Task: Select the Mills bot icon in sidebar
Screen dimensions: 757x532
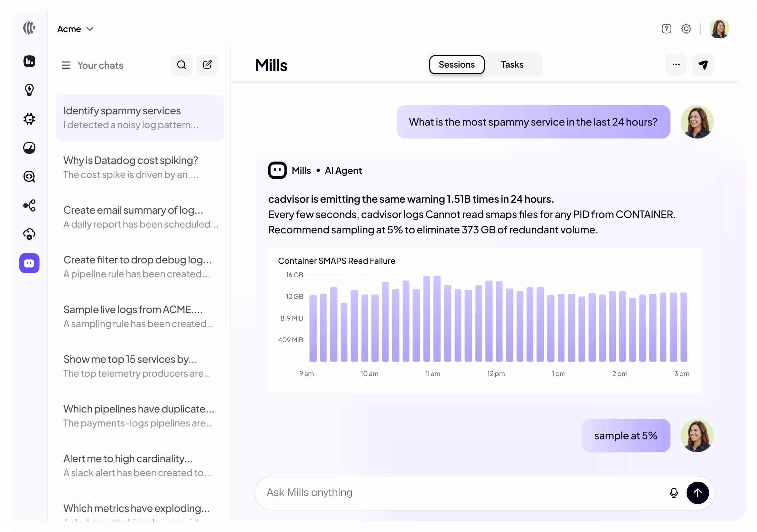Action: coord(29,263)
